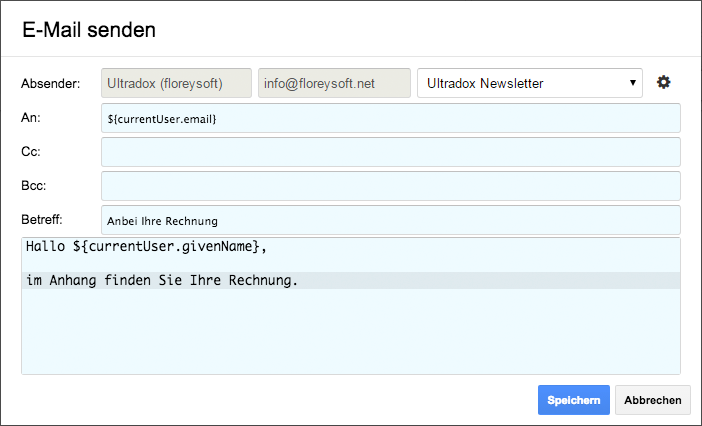The image size is (702, 426).
Task: Click the An label
Action: [30, 118]
